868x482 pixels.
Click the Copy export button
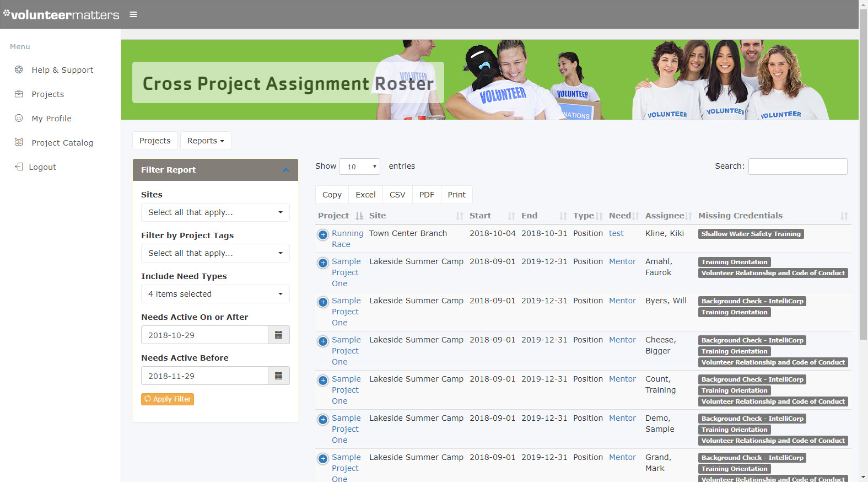point(332,195)
